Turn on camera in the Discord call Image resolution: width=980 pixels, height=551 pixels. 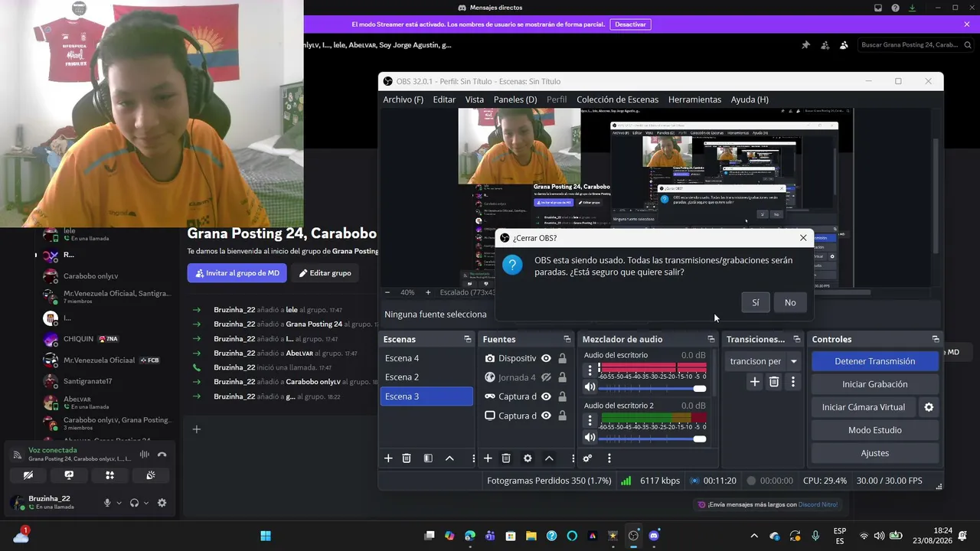[x=28, y=475]
